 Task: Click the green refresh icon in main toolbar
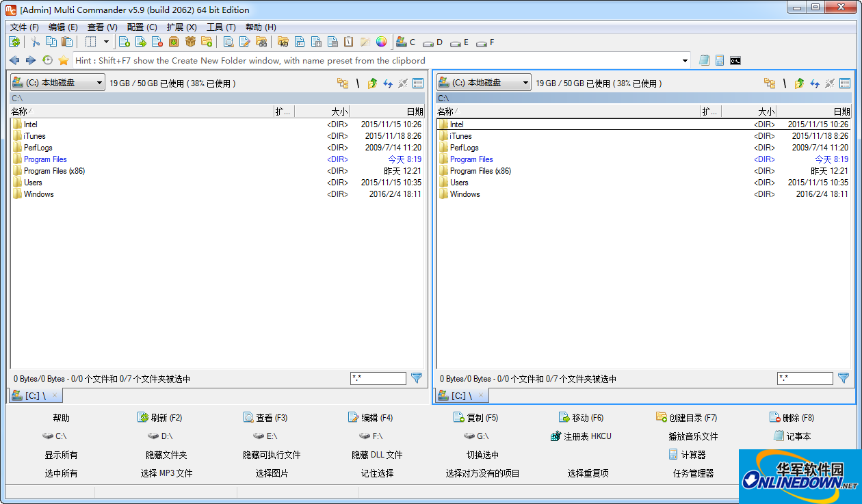[x=14, y=42]
